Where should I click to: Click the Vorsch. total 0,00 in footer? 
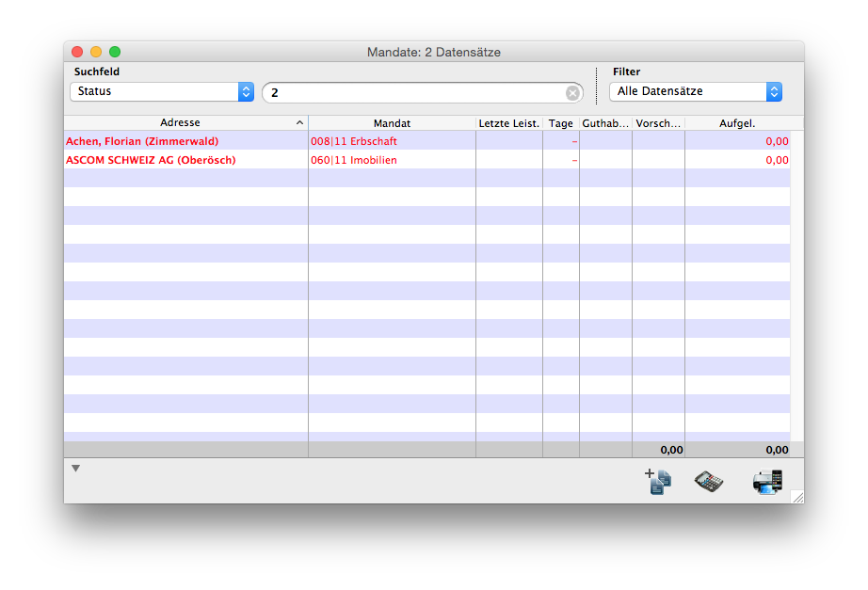671,450
